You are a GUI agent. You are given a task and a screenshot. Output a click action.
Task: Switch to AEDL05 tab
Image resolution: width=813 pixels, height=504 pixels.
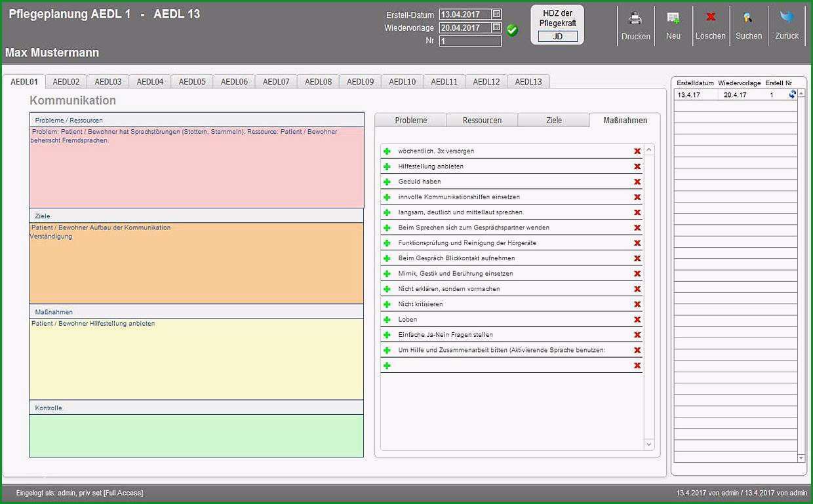192,82
